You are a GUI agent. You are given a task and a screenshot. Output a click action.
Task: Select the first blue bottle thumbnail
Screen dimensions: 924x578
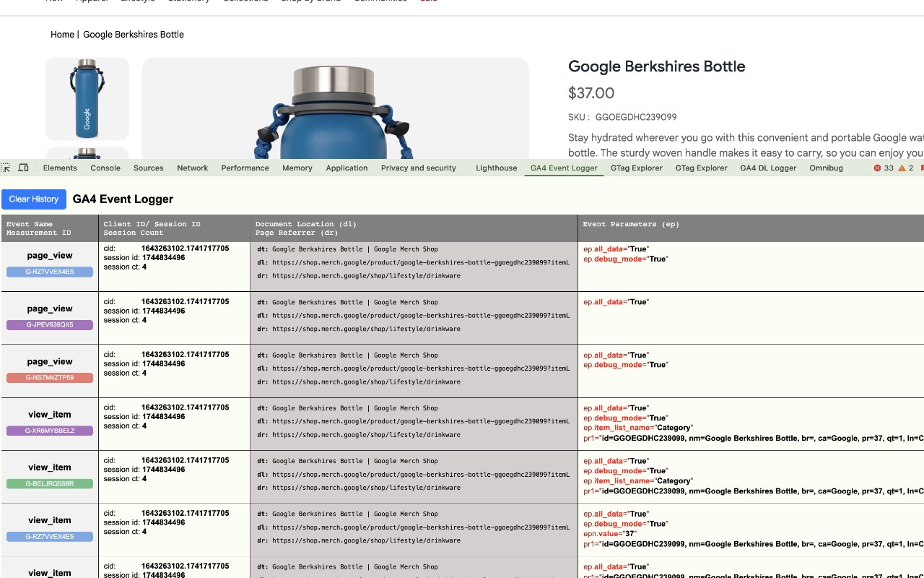click(x=87, y=99)
